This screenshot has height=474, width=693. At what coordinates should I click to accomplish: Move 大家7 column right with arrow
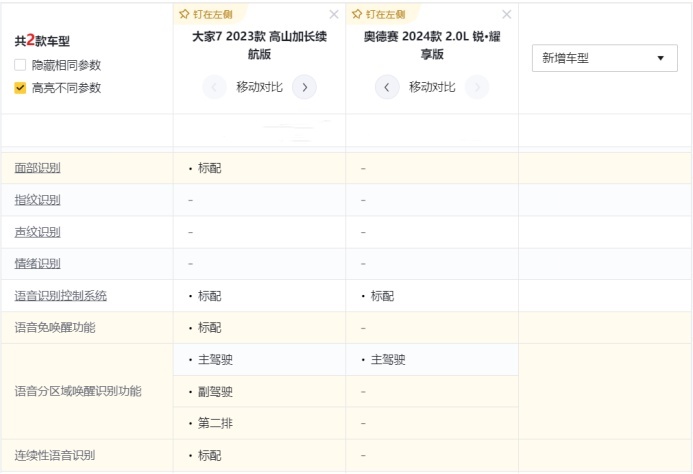(305, 87)
